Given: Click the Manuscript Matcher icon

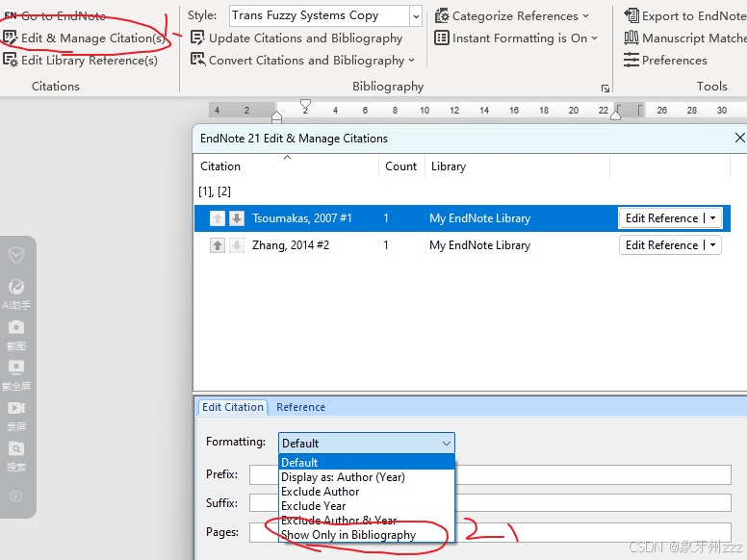Looking at the screenshot, I should [x=631, y=38].
